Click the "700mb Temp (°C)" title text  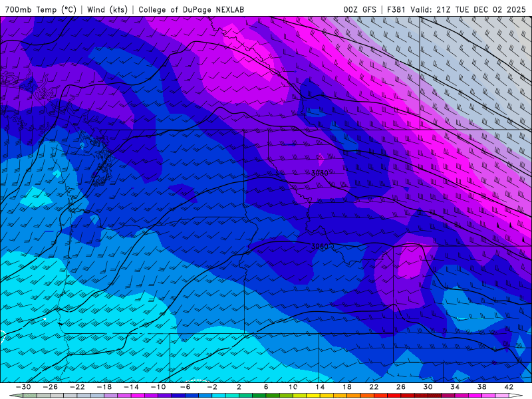[41, 9]
